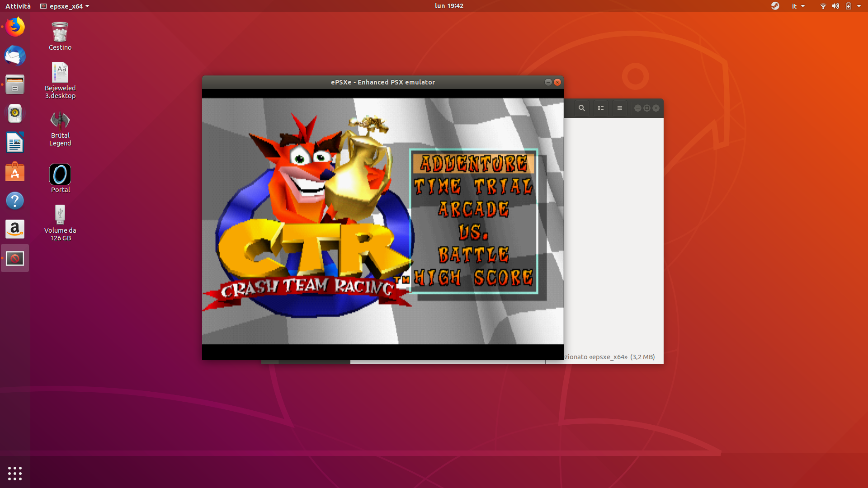Image resolution: width=868 pixels, height=488 pixels.
Task: Launch Thunderbird mail from the dock
Action: click(x=15, y=56)
